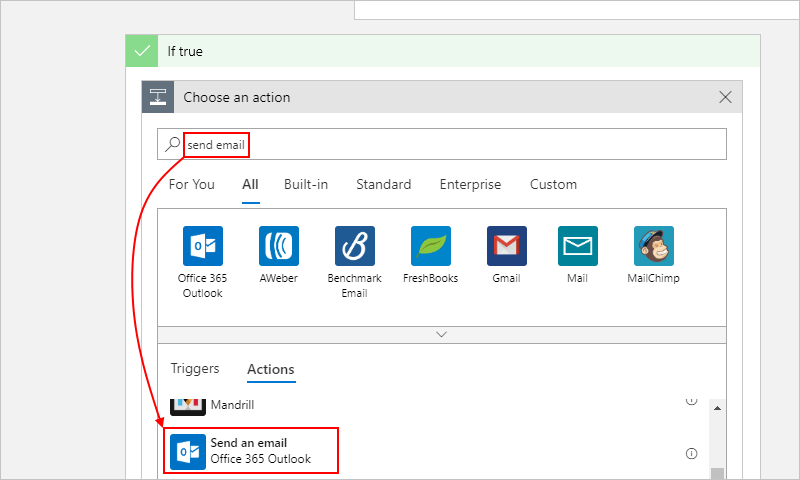The image size is (800, 480).
Task: Click the send email search field
Action: click(441, 145)
